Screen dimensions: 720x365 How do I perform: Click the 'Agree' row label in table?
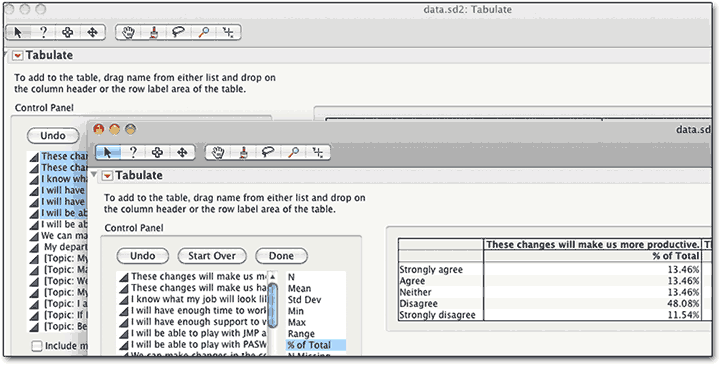(x=412, y=281)
